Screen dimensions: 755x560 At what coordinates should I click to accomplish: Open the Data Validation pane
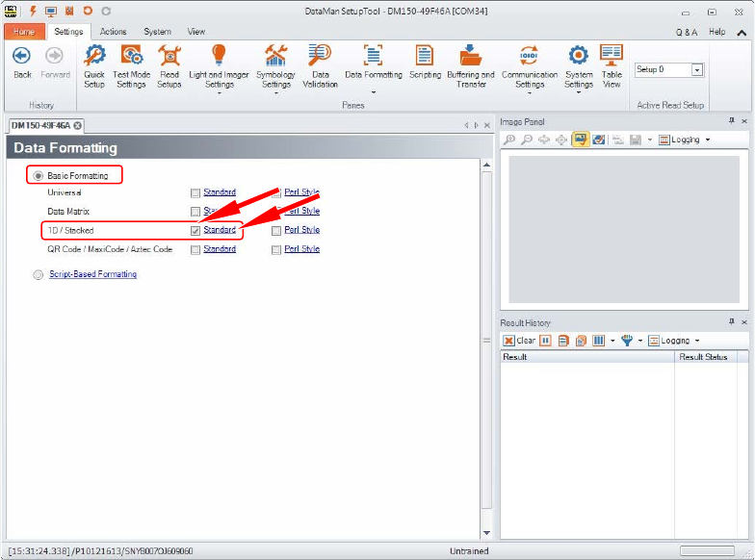pos(320,66)
